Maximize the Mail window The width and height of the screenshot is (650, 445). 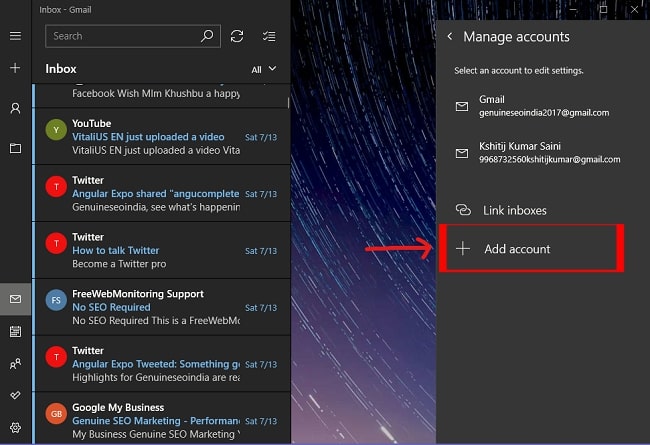(604, 9)
